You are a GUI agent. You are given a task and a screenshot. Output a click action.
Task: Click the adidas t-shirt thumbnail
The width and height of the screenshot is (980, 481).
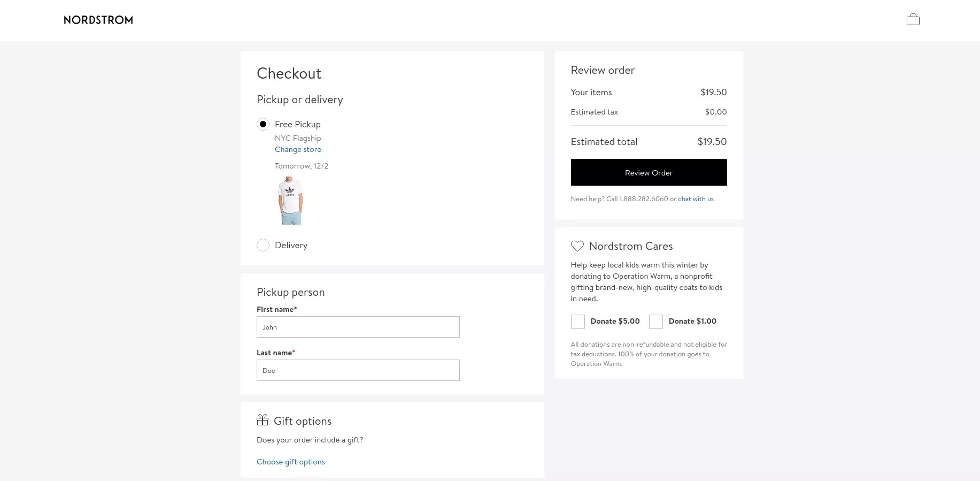[290, 201]
